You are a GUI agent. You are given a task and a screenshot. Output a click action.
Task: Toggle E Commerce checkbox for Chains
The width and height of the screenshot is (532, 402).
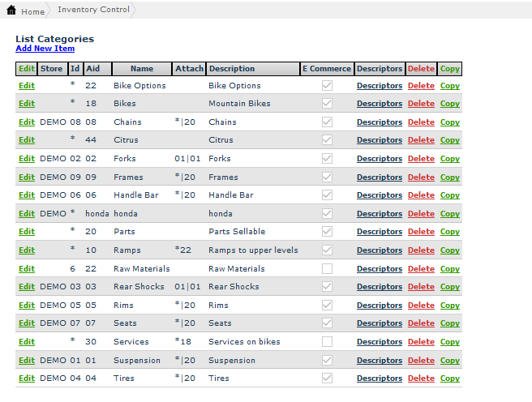327,122
